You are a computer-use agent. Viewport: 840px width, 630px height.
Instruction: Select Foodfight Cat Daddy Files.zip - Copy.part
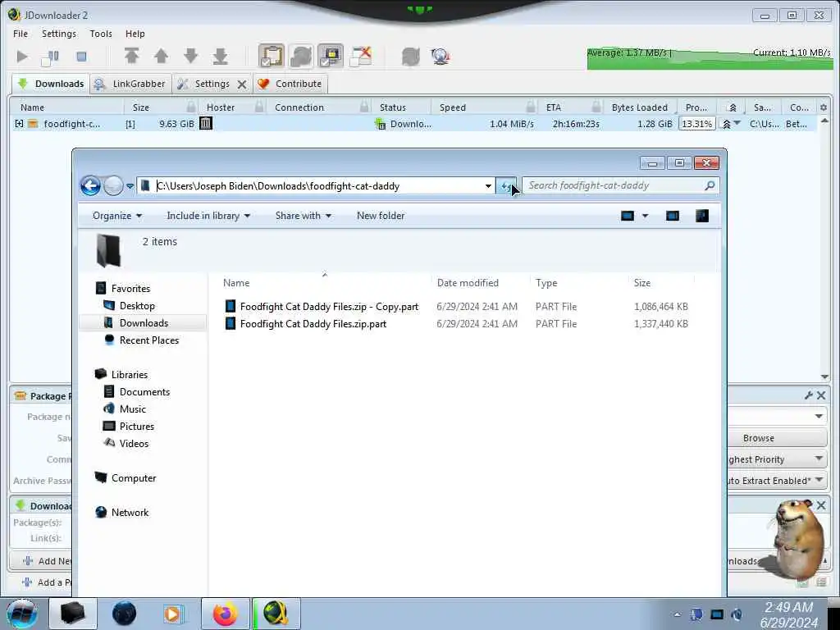[329, 307]
